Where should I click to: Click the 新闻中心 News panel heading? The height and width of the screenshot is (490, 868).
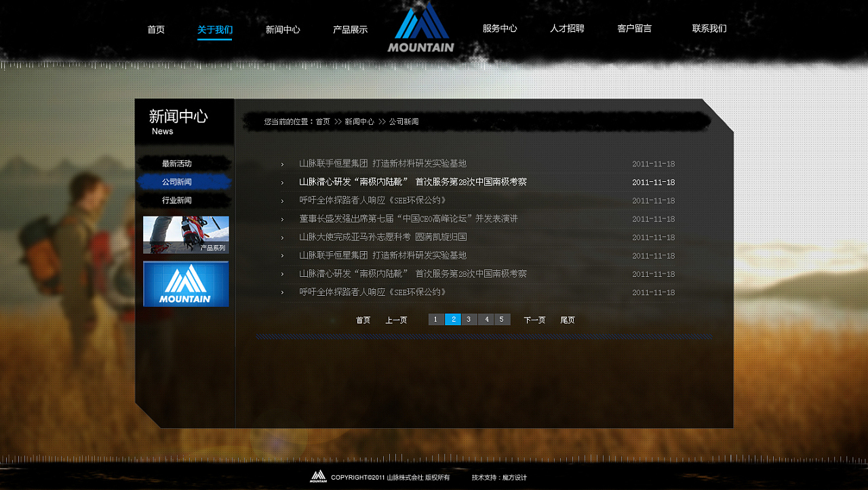tap(178, 121)
